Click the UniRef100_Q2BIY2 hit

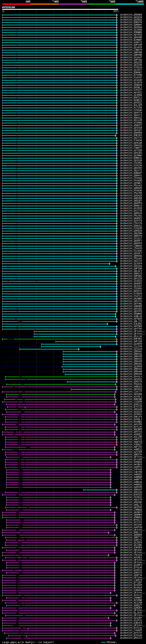(131, 540)
